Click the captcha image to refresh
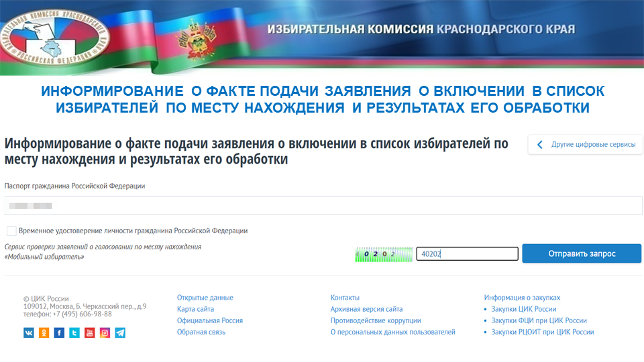 pyautogui.click(x=384, y=254)
